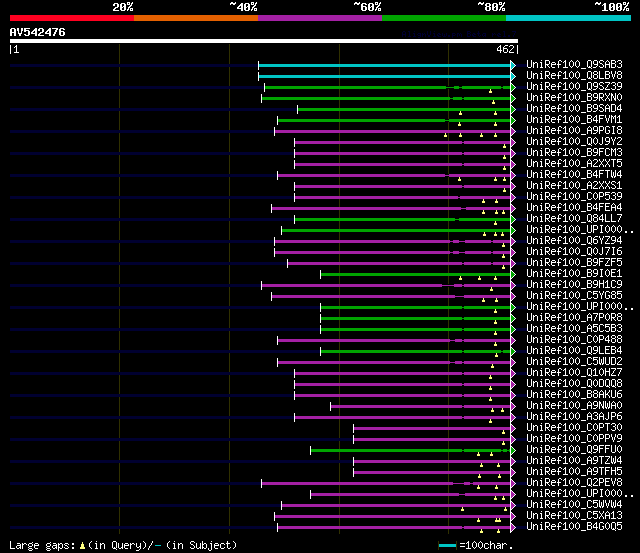Click the green ~80% legend segment
The height and width of the screenshot is (553, 640).
click(x=444, y=18)
